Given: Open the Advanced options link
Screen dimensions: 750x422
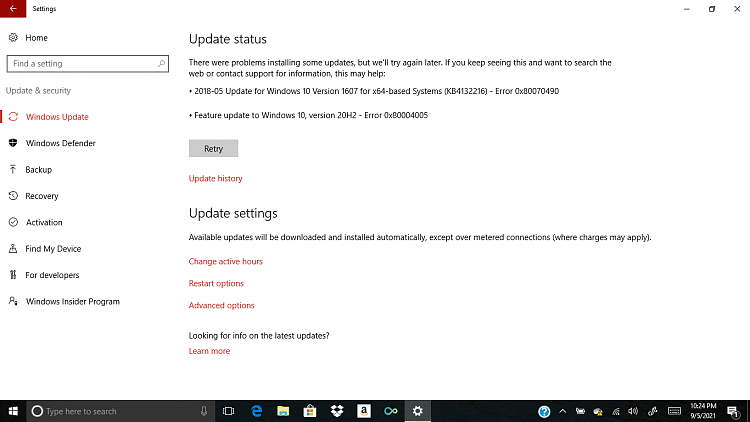Looking at the screenshot, I should click(x=221, y=305).
